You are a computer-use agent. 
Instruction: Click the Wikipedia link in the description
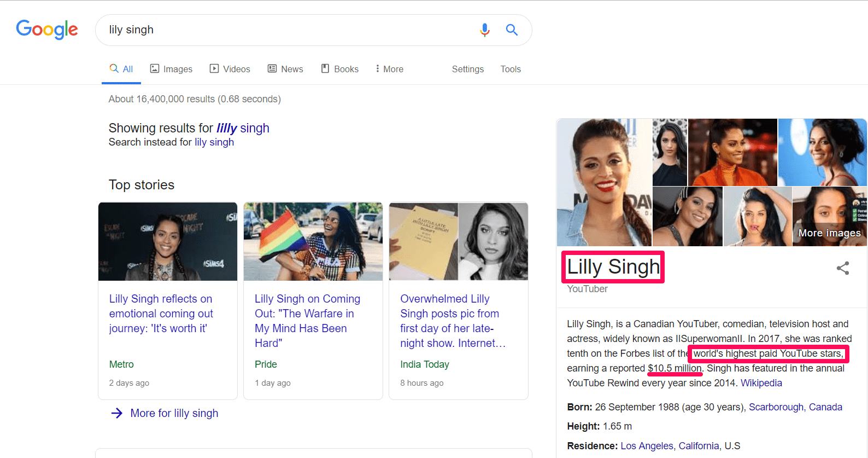[761, 383]
